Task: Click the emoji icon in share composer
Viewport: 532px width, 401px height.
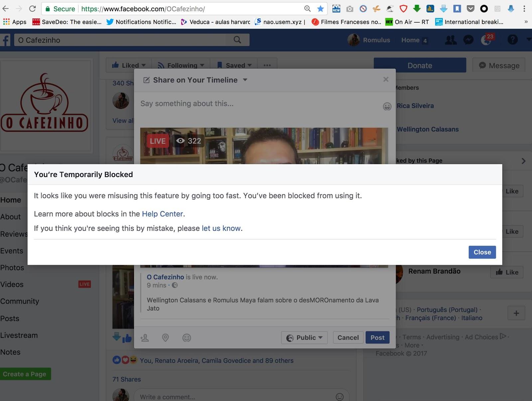Action: pos(387,106)
